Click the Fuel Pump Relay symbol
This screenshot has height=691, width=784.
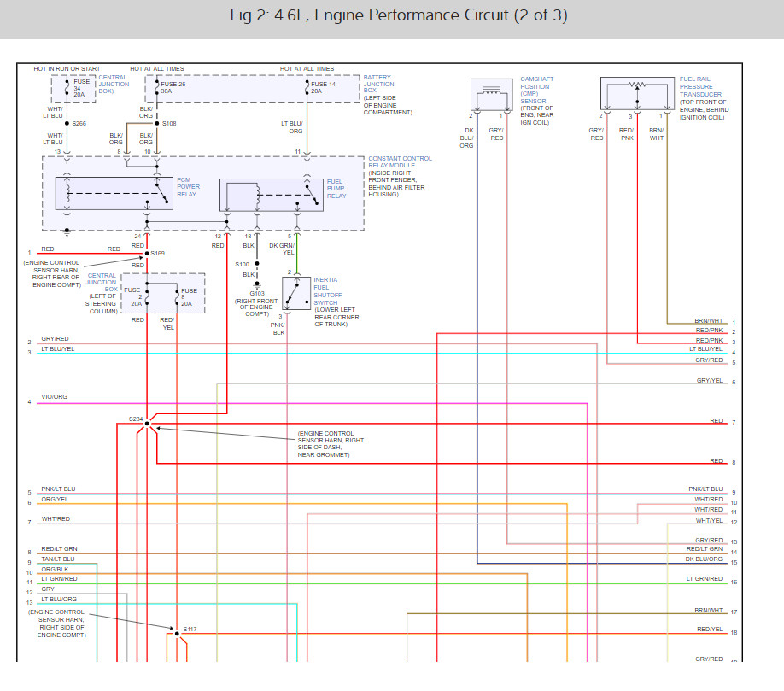(x=272, y=195)
